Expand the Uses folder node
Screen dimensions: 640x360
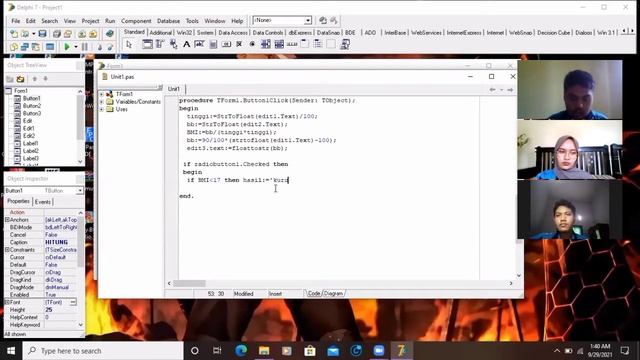pos(102,109)
